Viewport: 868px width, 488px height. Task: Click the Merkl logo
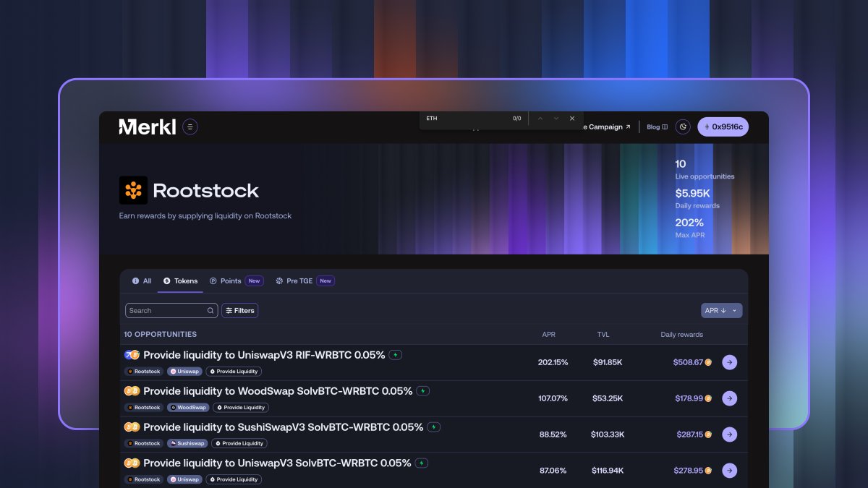148,127
